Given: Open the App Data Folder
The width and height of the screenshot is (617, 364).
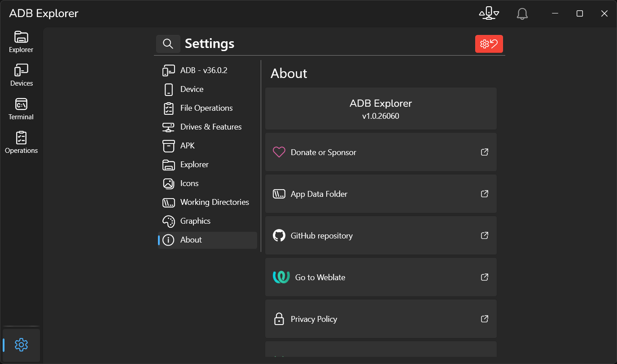Looking at the screenshot, I should (x=381, y=194).
